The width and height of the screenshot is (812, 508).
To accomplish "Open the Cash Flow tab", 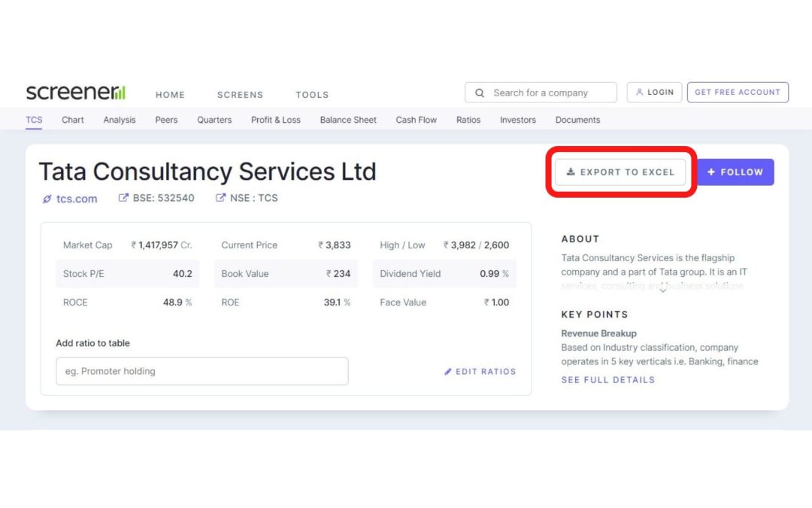I will tap(417, 120).
